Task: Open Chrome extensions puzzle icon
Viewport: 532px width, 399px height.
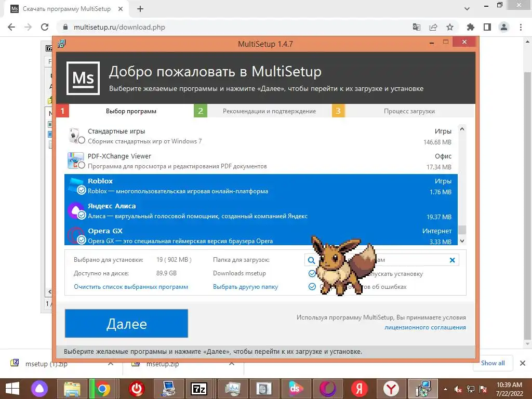Action: [471, 27]
